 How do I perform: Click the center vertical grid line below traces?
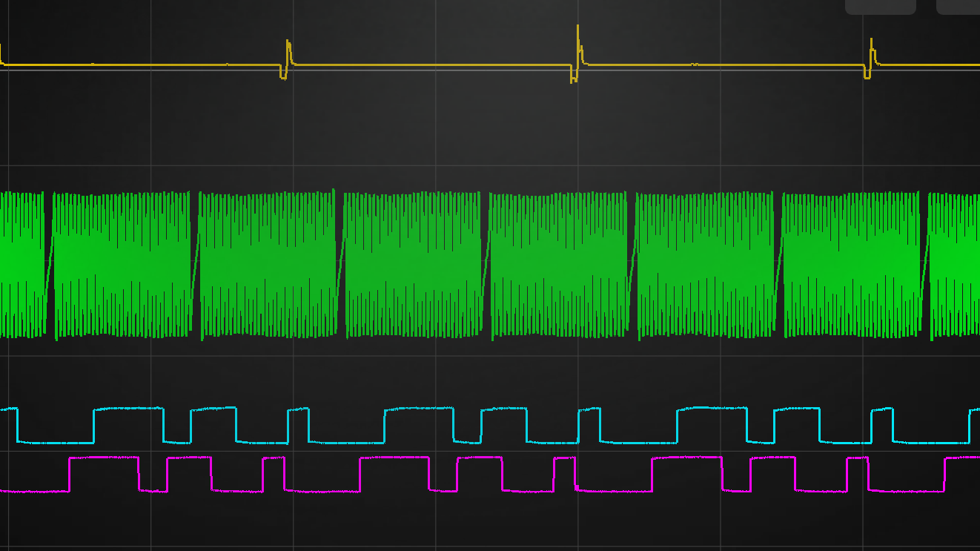pos(436,523)
